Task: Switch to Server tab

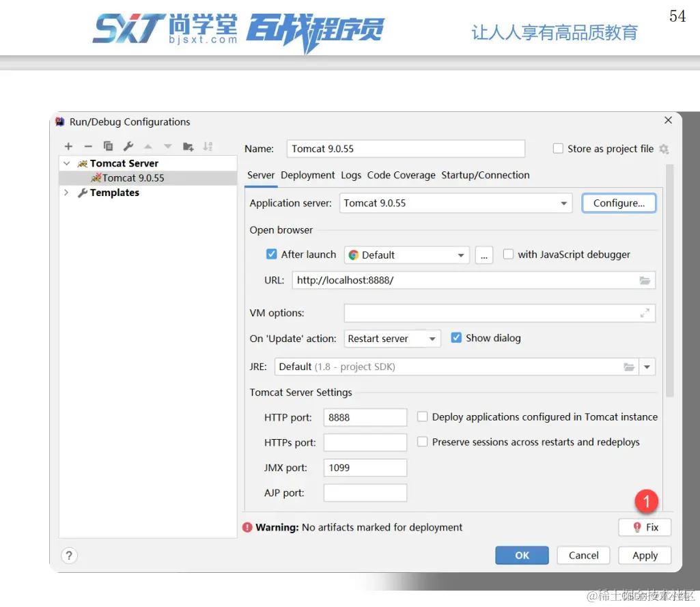Action: point(261,175)
